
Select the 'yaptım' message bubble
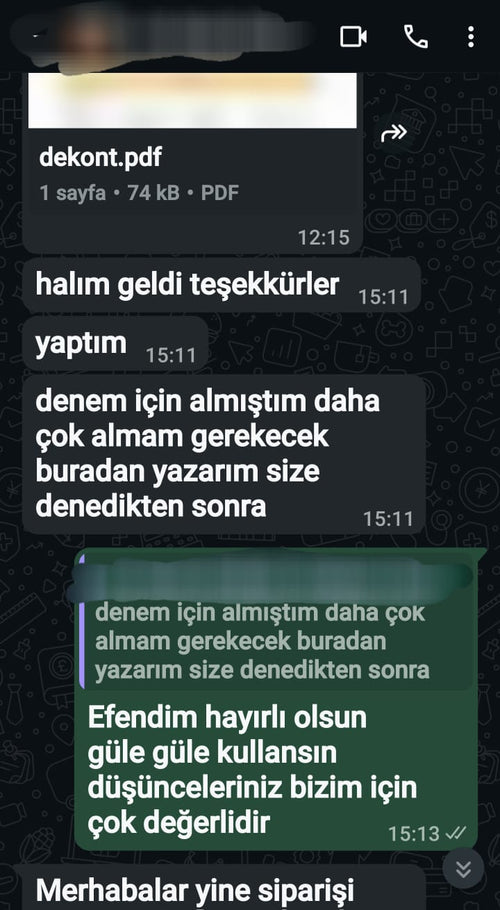(115, 344)
